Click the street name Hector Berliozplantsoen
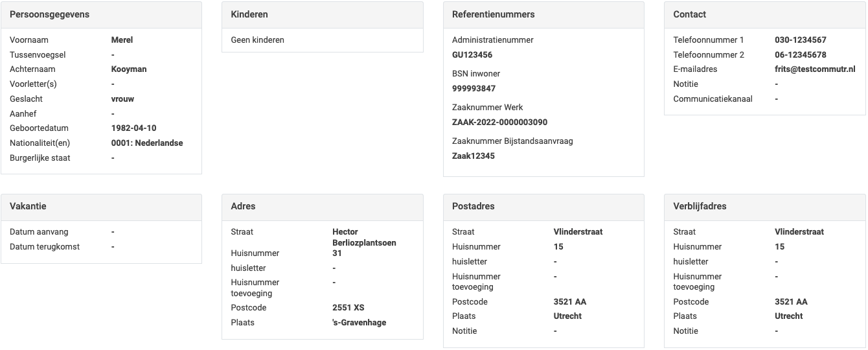 (x=363, y=237)
